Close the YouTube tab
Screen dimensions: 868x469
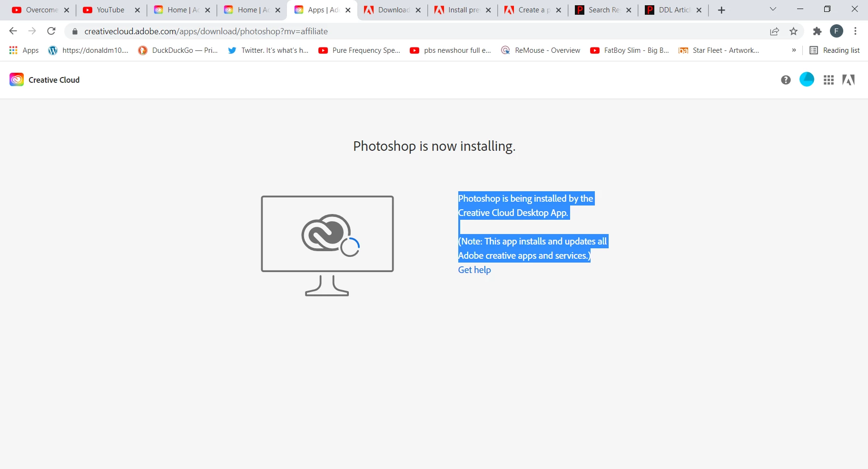click(138, 10)
